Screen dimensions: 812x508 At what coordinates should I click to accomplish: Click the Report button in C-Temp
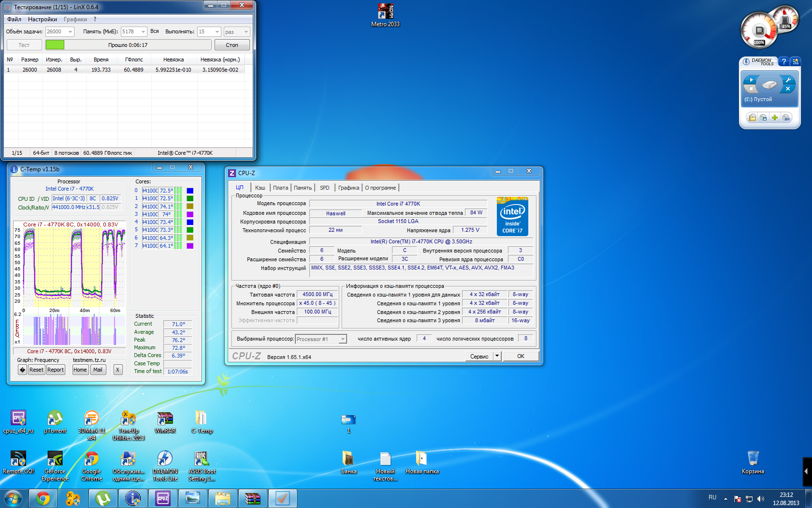(56, 370)
